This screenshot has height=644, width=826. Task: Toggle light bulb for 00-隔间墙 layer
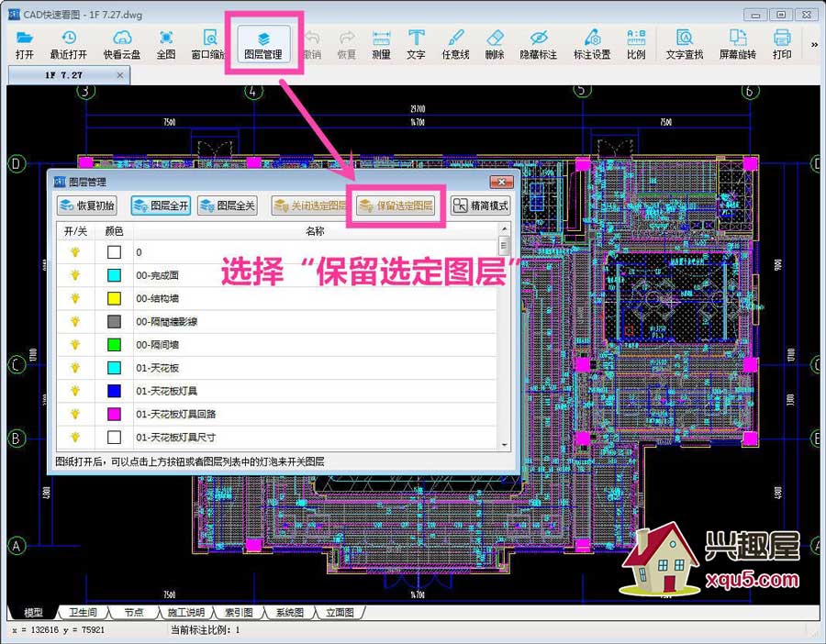75,345
